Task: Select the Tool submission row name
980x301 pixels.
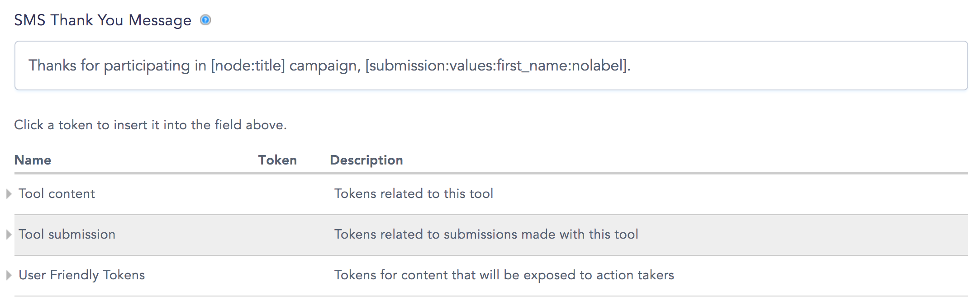Action: 67,234
